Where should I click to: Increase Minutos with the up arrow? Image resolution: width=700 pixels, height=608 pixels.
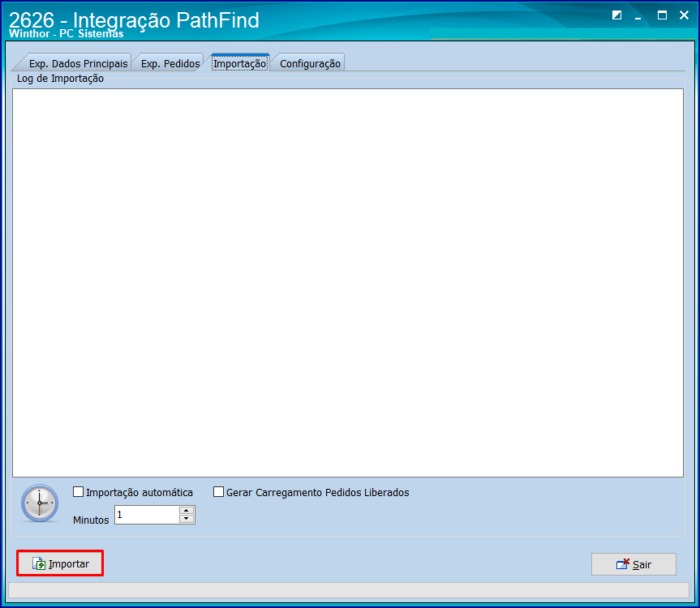[x=187, y=510]
